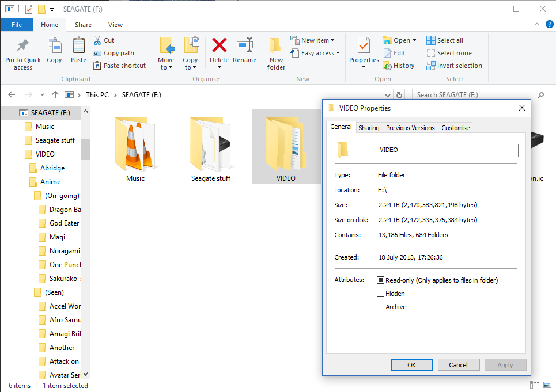The height and width of the screenshot is (392, 556).
Task: Switch to Previous Versions tab
Action: [x=410, y=128]
